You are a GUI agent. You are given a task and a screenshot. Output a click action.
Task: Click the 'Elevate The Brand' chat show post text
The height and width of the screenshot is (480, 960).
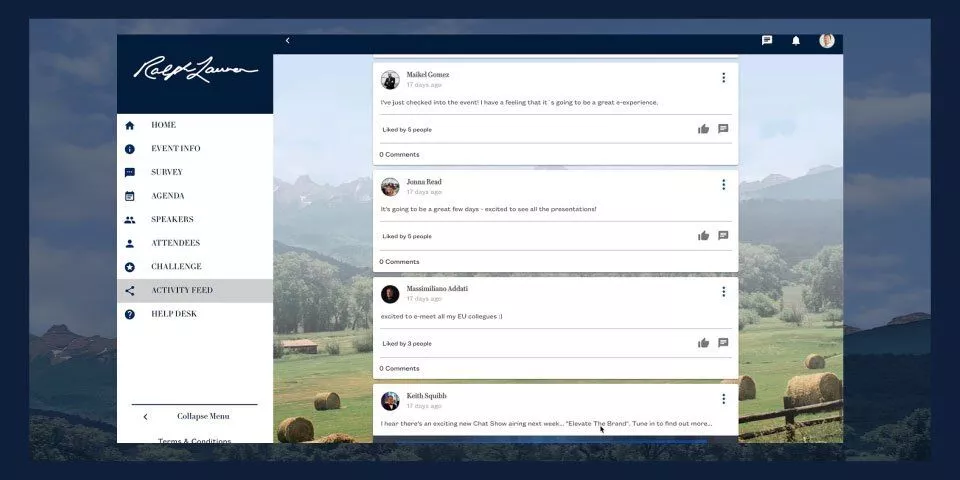pyautogui.click(x=546, y=424)
